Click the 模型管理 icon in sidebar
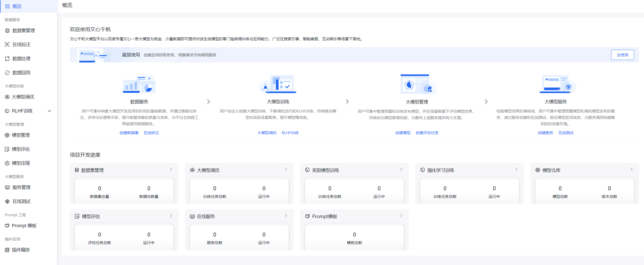Screen dimensions: 644x265 [x=7, y=135]
